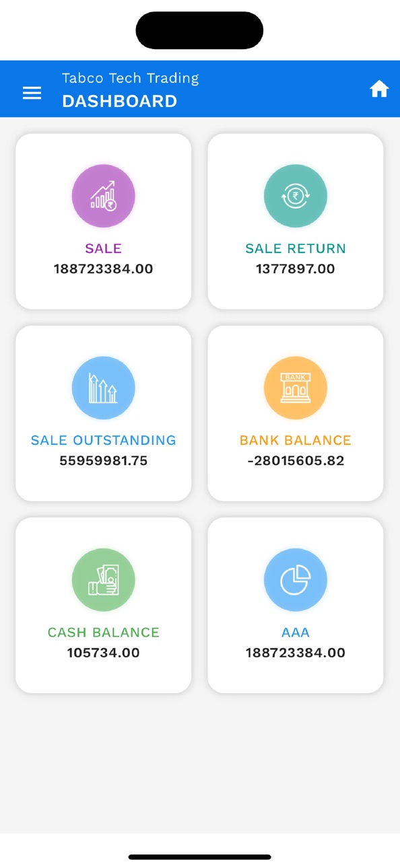This screenshot has height=868, width=400.
Task: Open the hamburger navigation menu
Action: (32, 93)
